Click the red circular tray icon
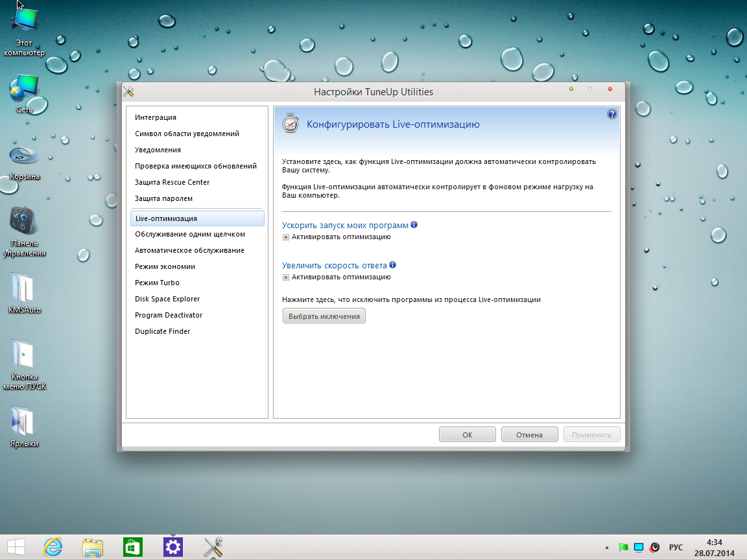Image resolution: width=747 pixels, height=560 pixels. (x=655, y=548)
